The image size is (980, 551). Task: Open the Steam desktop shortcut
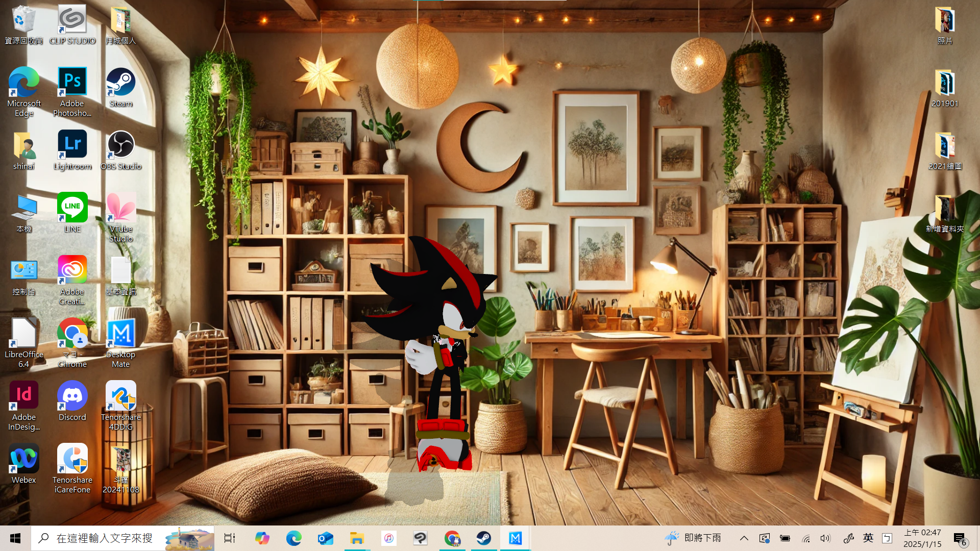click(121, 87)
